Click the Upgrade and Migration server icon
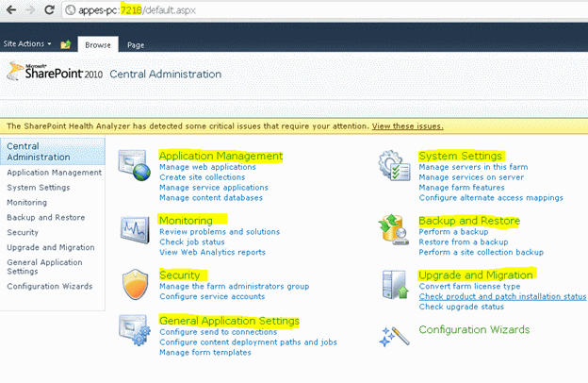This screenshot has width=588, height=383. (x=395, y=284)
